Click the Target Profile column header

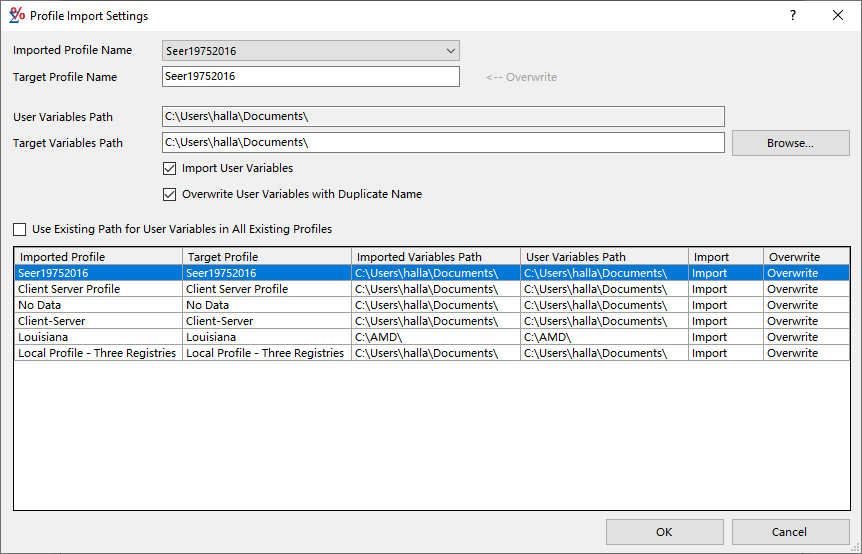266,257
